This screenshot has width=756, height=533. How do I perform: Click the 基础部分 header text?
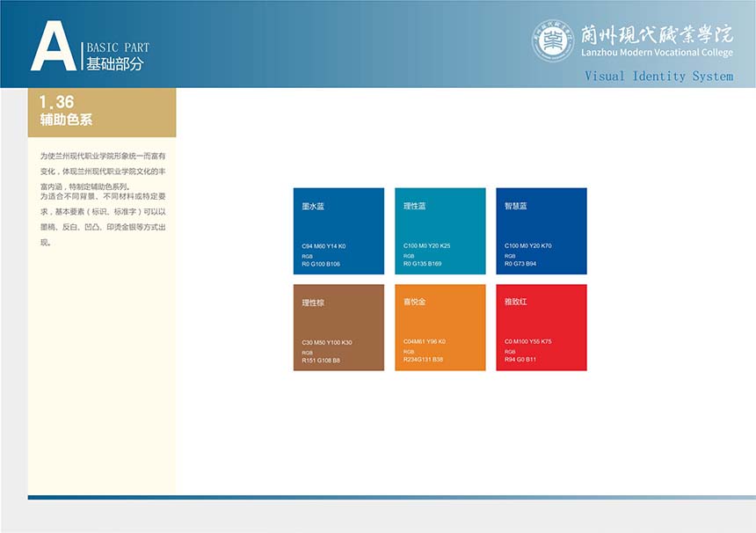point(114,64)
